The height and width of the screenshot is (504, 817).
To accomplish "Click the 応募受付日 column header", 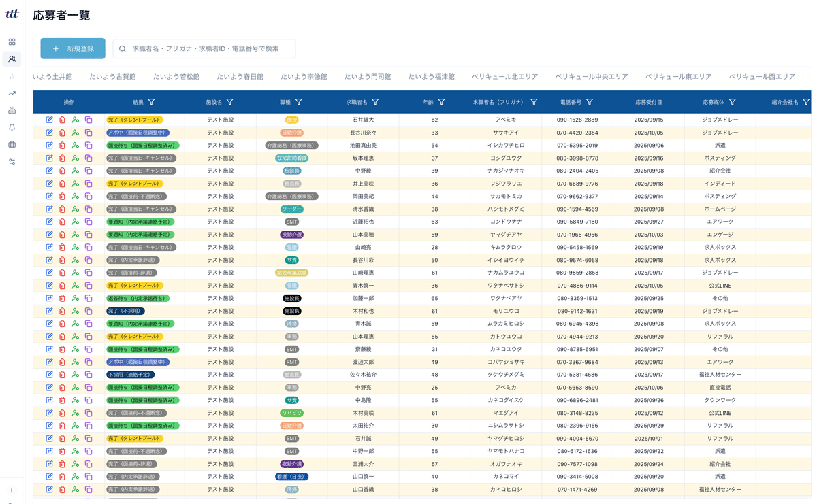I will click(648, 102).
